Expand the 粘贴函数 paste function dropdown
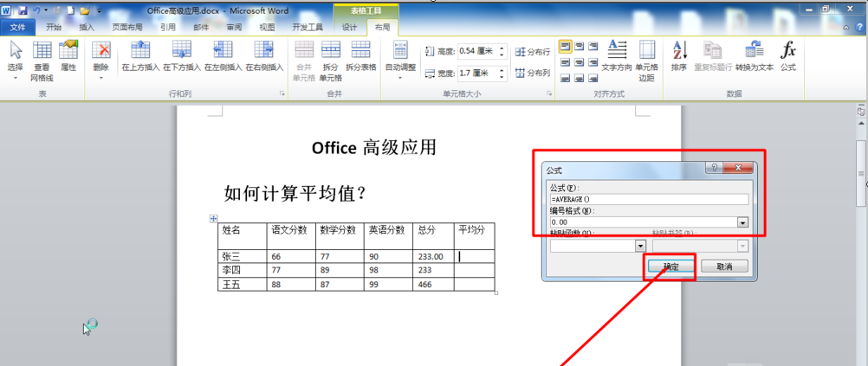 (x=641, y=246)
